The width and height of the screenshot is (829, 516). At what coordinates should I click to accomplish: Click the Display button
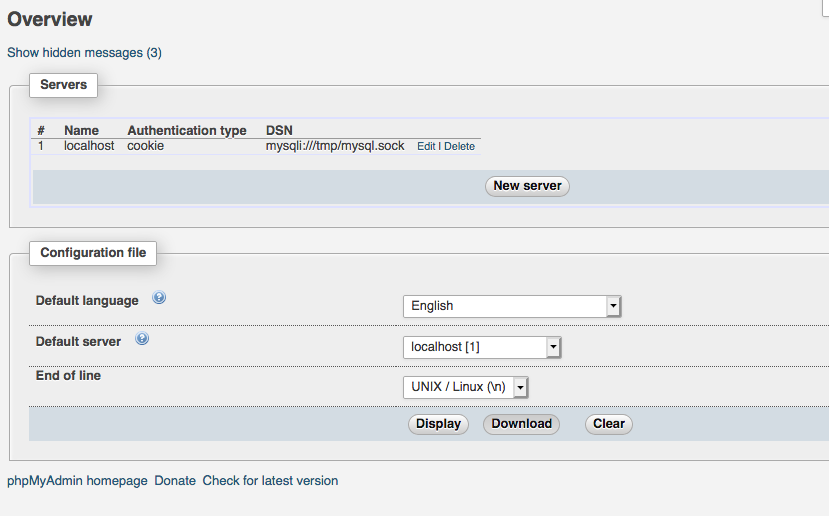[x=438, y=424]
